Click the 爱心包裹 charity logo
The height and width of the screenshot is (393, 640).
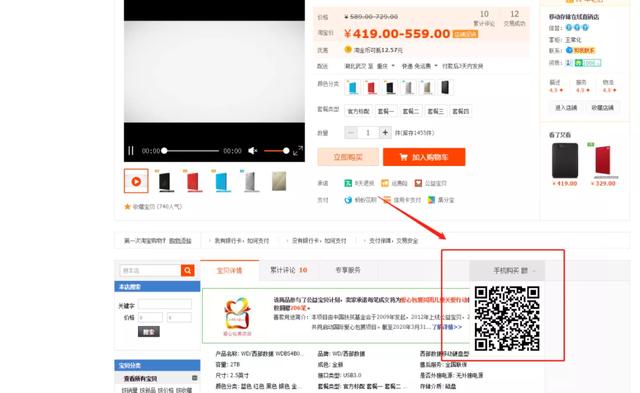(237, 316)
